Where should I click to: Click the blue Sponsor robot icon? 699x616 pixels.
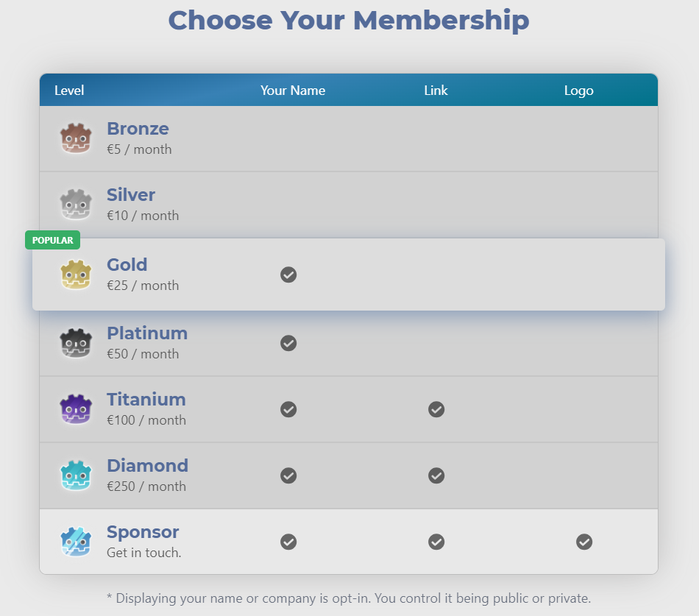click(x=76, y=542)
